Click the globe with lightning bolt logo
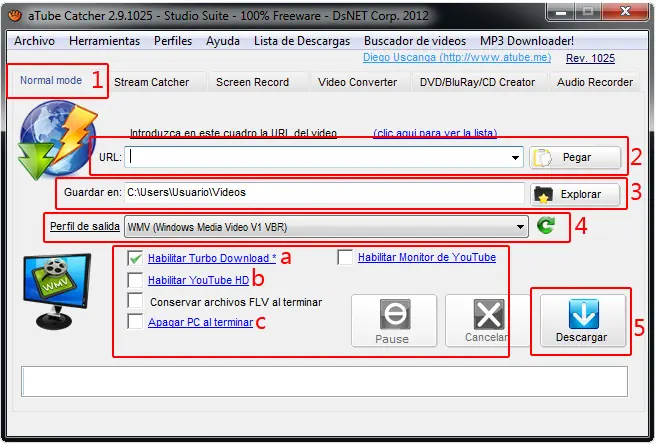Viewport: 656px width, 445px height. pyautogui.click(x=57, y=140)
